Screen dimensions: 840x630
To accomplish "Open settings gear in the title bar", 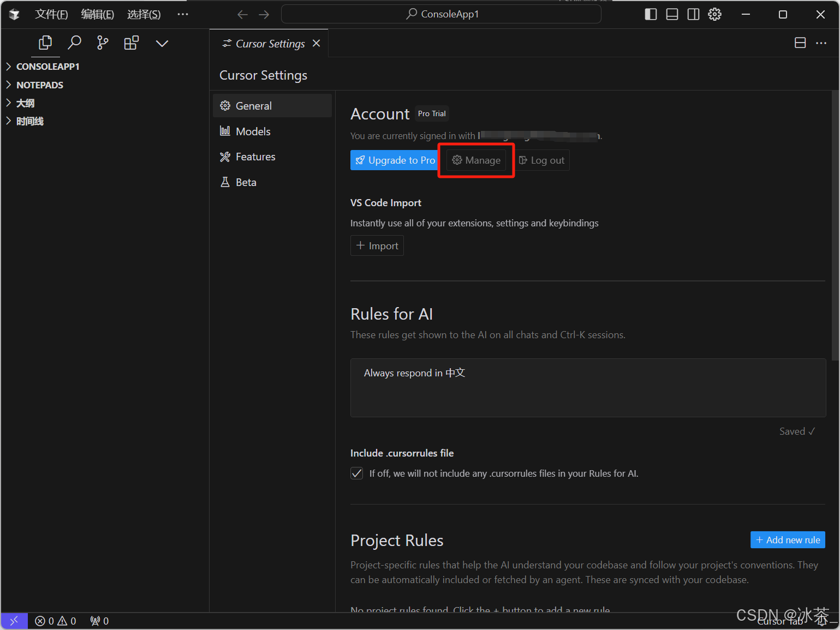I will (x=714, y=15).
